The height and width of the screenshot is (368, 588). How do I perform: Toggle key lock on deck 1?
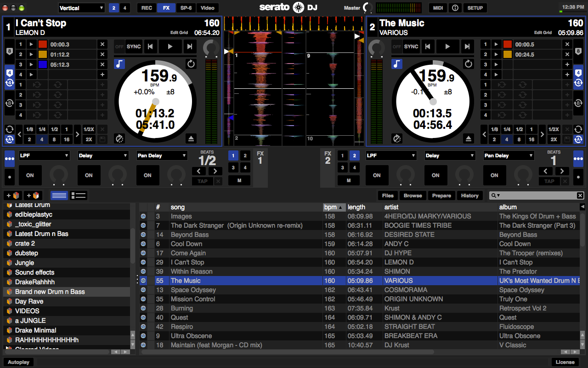119,64
